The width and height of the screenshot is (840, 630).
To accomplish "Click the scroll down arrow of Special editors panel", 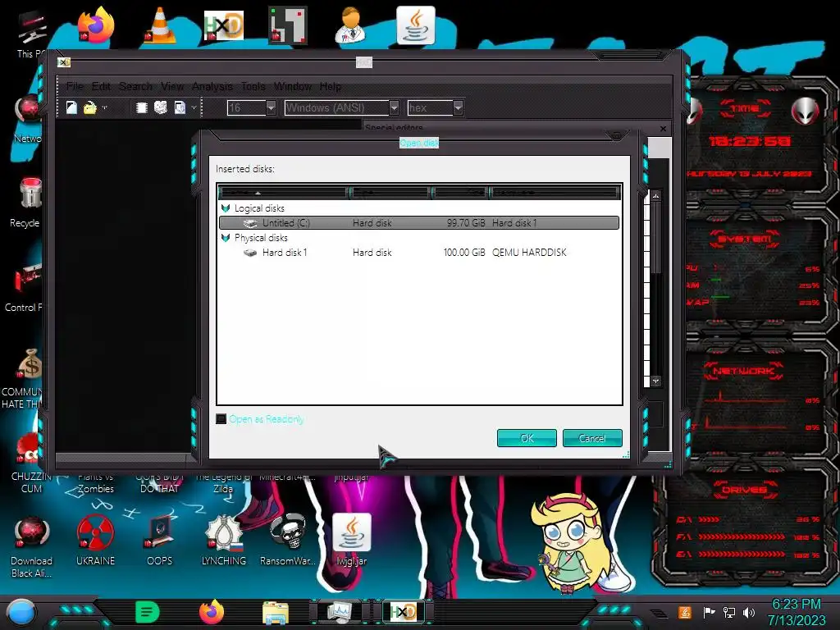I will [655, 381].
